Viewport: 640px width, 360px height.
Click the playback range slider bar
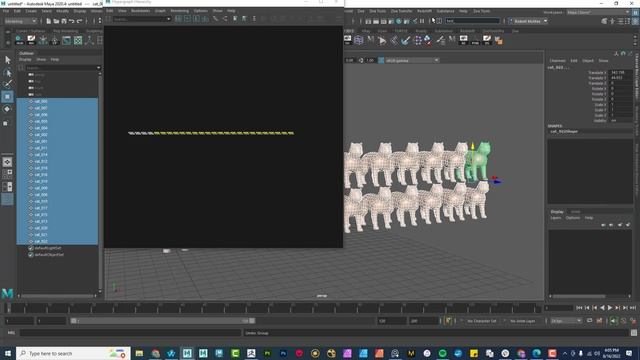click(162, 321)
